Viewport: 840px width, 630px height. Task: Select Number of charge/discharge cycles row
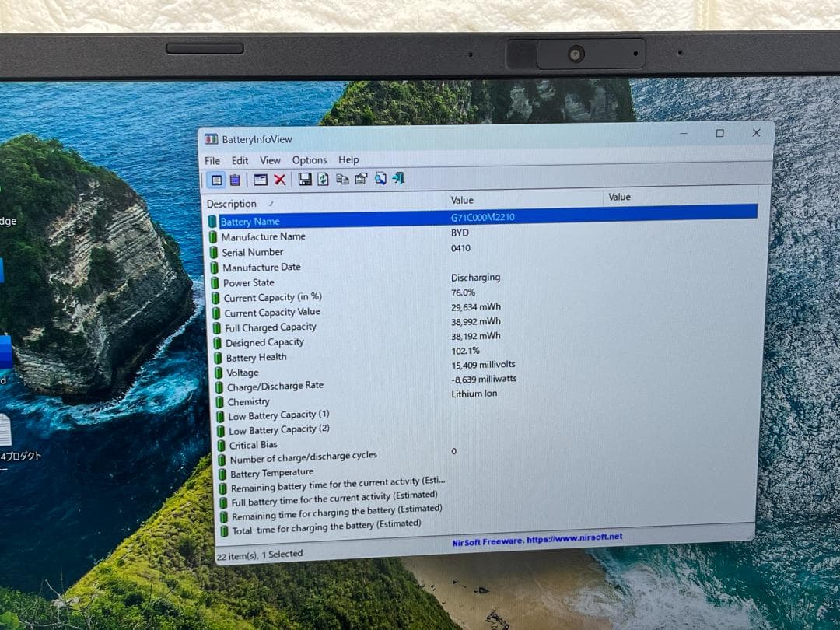[x=482, y=454]
